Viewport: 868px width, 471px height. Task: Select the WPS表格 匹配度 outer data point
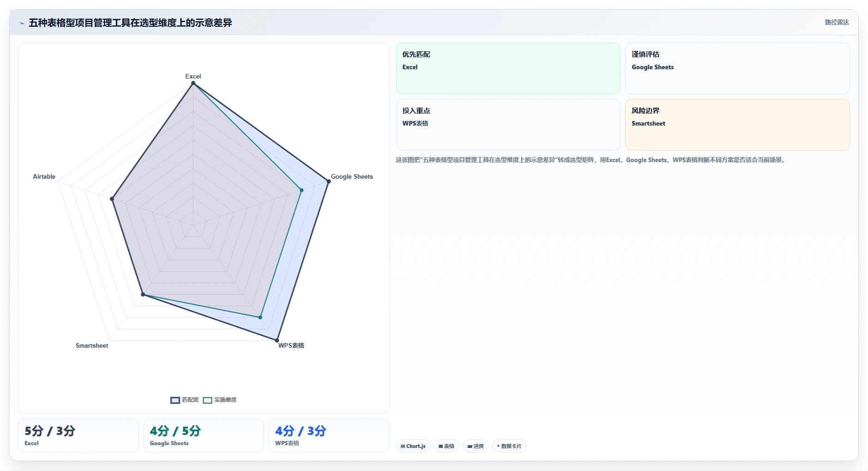coord(277,340)
